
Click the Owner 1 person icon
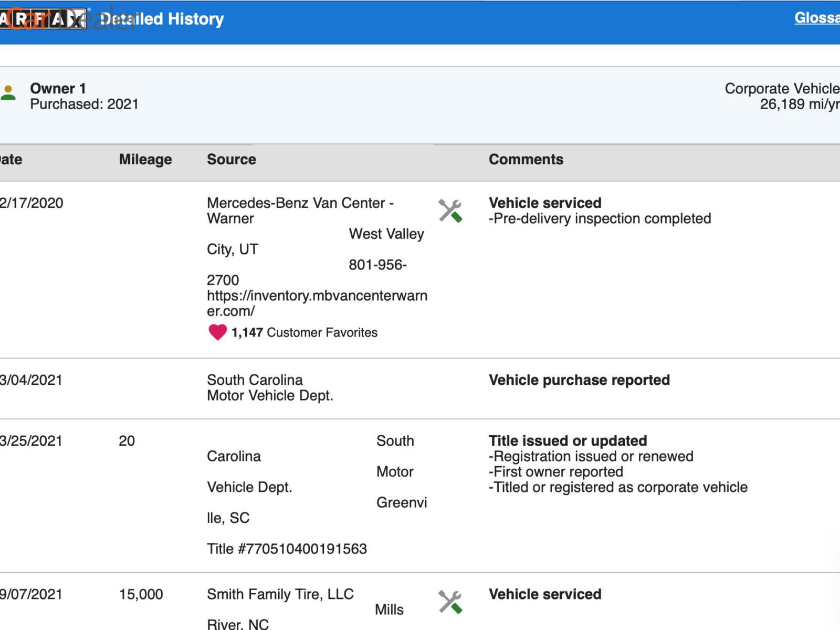8,93
